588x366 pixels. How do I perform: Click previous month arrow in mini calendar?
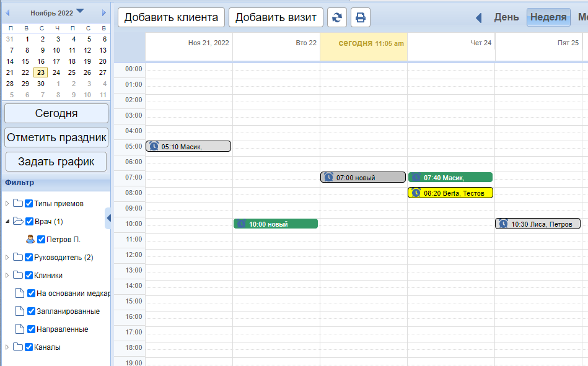[x=7, y=12]
